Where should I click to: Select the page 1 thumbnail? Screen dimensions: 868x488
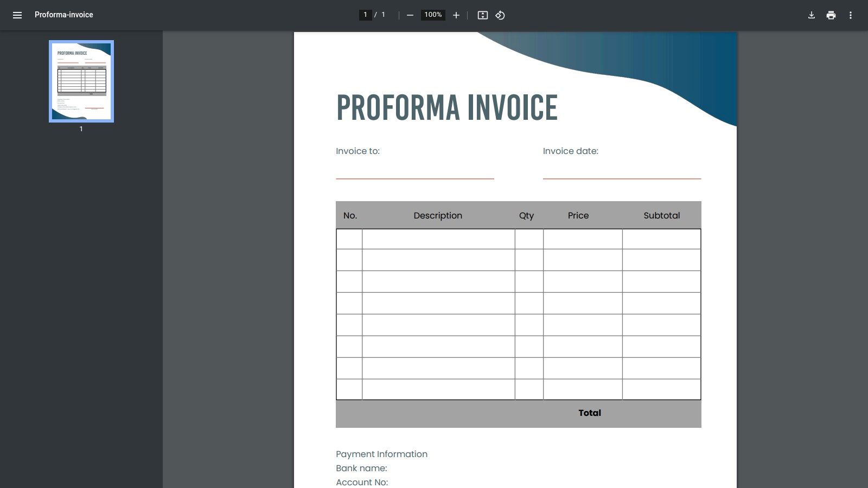tap(81, 81)
